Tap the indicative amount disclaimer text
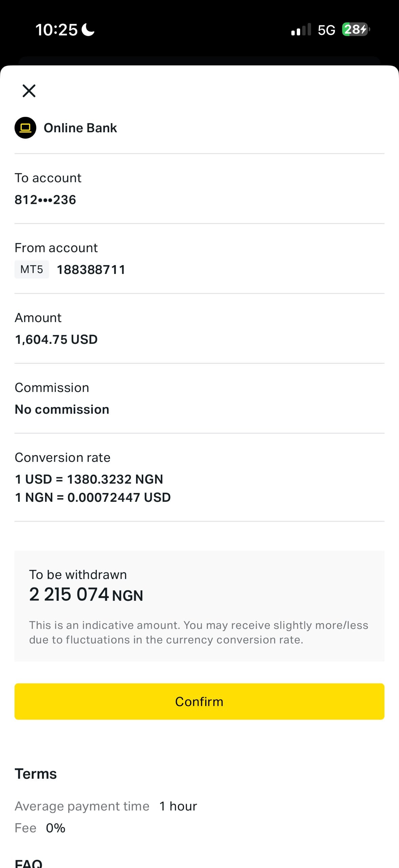The image size is (399, 868). click(x=199, y=632)
